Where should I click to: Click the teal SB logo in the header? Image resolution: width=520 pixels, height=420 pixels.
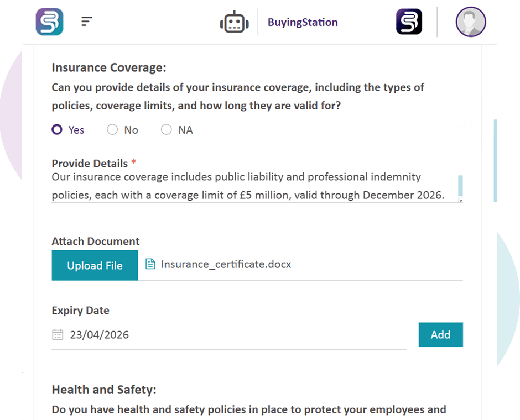tap(49, 22)
